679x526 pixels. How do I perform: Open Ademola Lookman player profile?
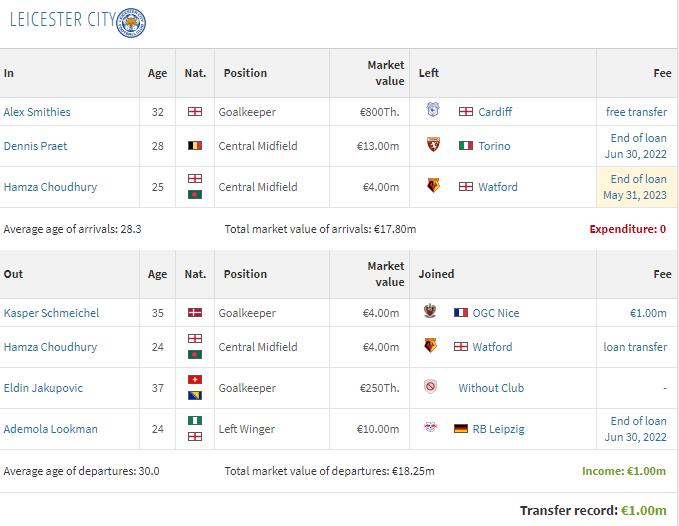tap(50, 429)
